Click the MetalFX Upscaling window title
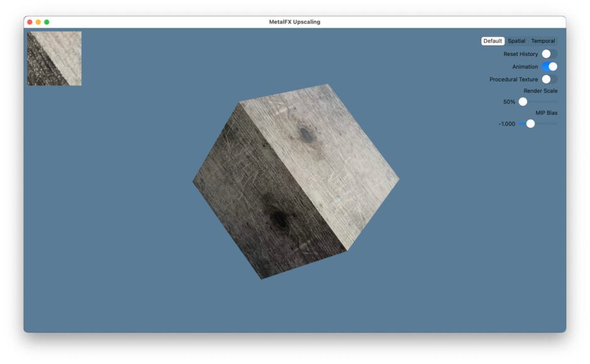This screenshot has width=590, height=364. coord(294,22)
